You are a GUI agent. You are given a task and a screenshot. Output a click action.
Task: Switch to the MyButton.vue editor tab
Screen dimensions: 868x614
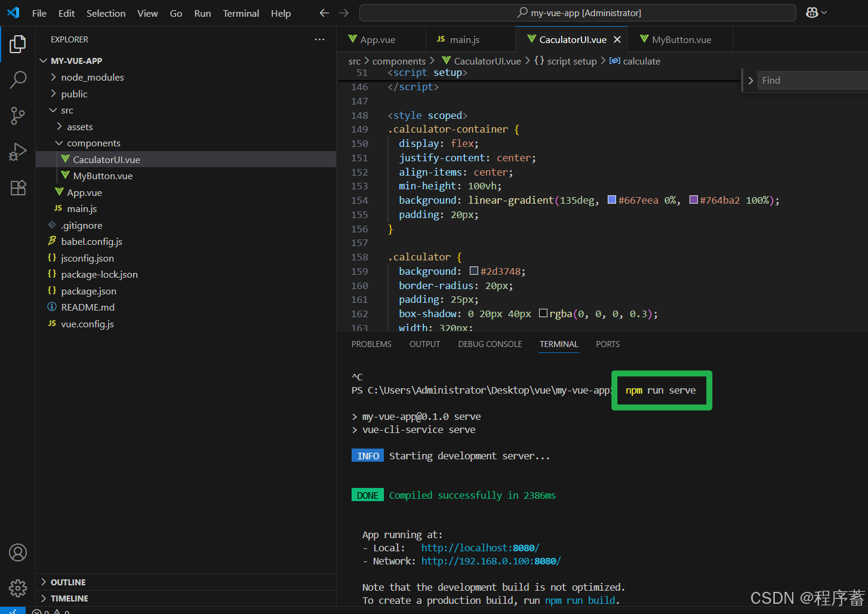pyautogui.click(x=681, y=39)
